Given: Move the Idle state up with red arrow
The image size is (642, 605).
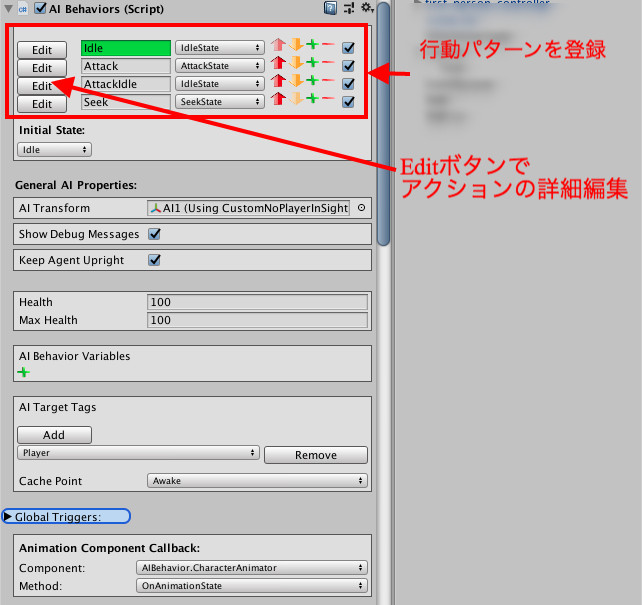Looking at the screenshot, I should (278, 45).
